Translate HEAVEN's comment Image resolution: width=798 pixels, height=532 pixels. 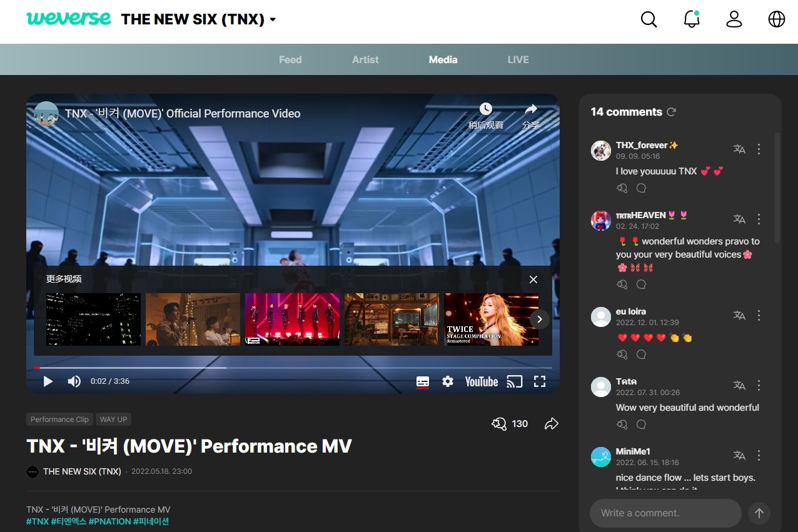coord(739,219)
